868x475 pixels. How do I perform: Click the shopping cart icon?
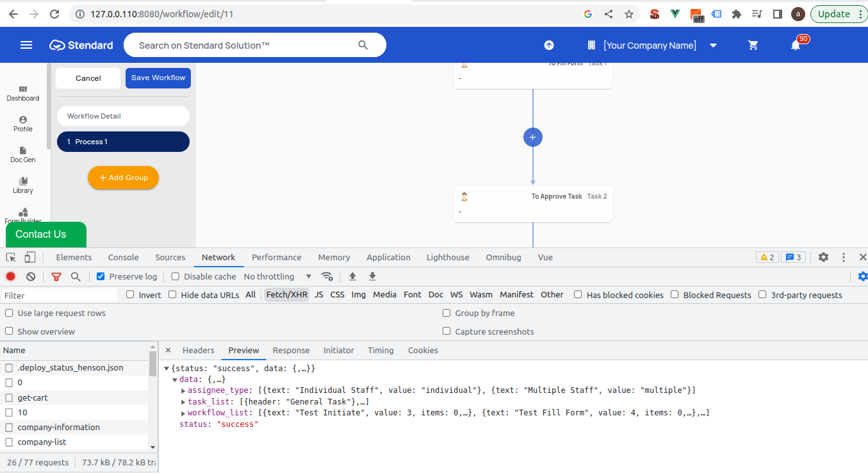(x=753, y=46)
